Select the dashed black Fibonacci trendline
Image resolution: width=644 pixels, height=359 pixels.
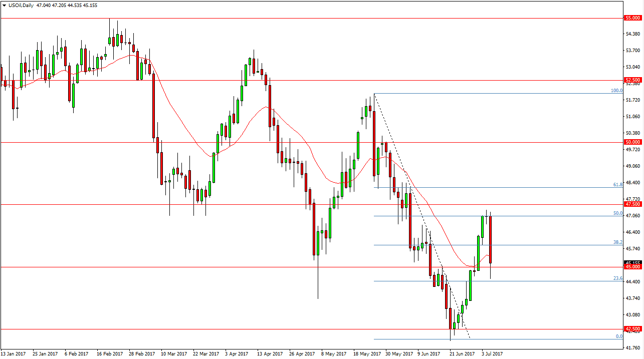tap(422, 216)
